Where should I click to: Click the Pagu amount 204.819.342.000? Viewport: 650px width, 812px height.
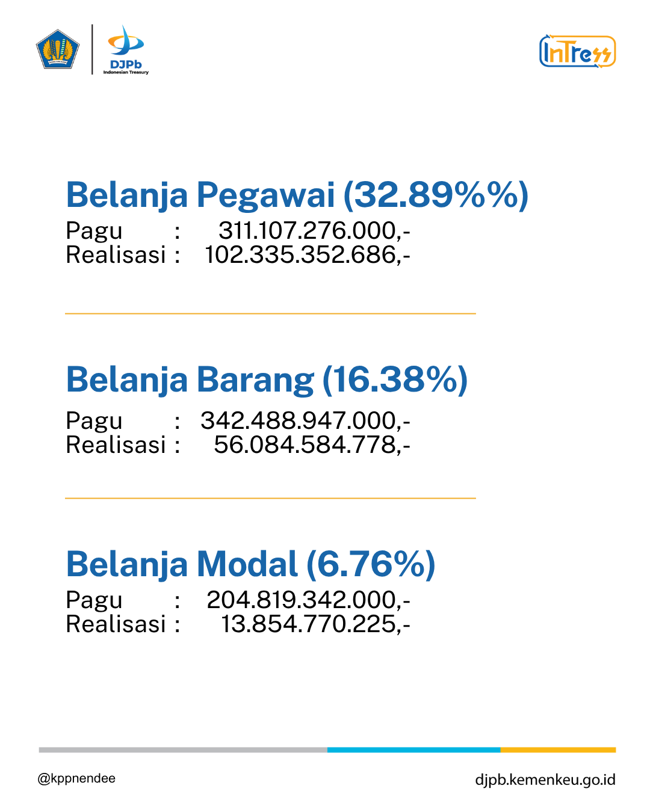pyautogui.click(x=309, y=600)
